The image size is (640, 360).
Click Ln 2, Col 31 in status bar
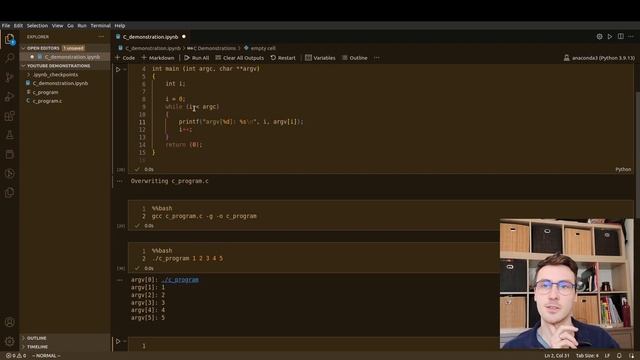pos(557,356)
